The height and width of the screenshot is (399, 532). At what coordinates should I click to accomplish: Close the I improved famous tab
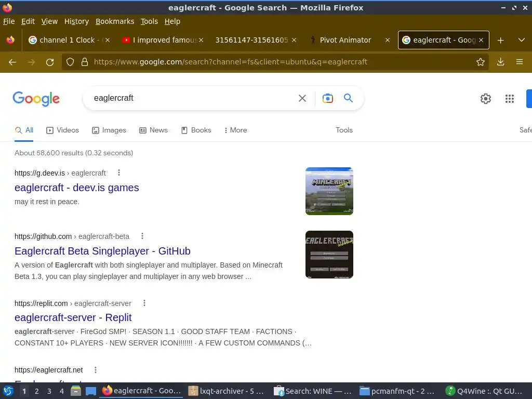201,40
